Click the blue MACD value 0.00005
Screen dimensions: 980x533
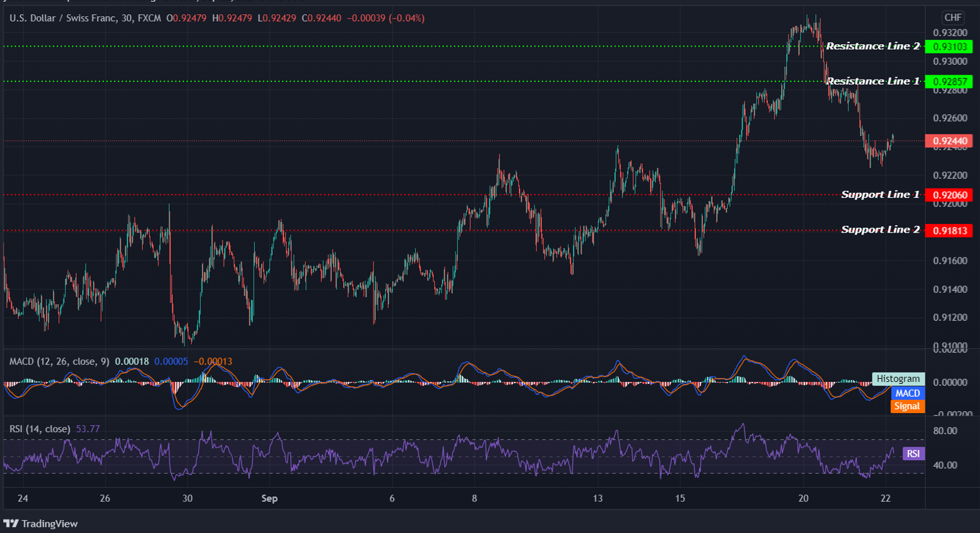coord(171,361)
